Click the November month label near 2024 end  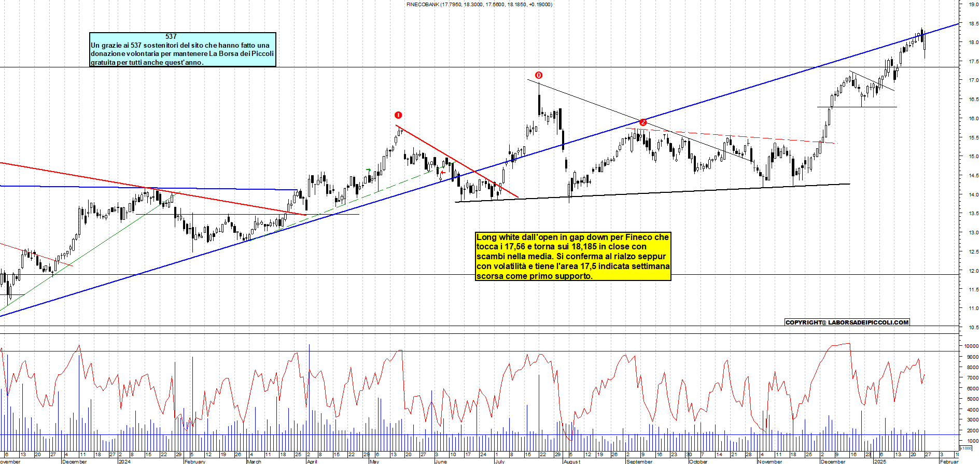pos(770,461)
